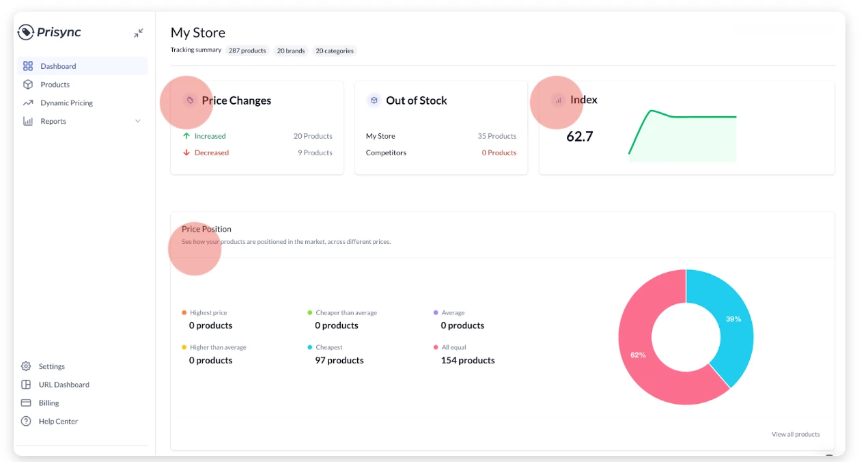Click the Reports bar chart icon

pyautogui.click(x=28, y=122)
